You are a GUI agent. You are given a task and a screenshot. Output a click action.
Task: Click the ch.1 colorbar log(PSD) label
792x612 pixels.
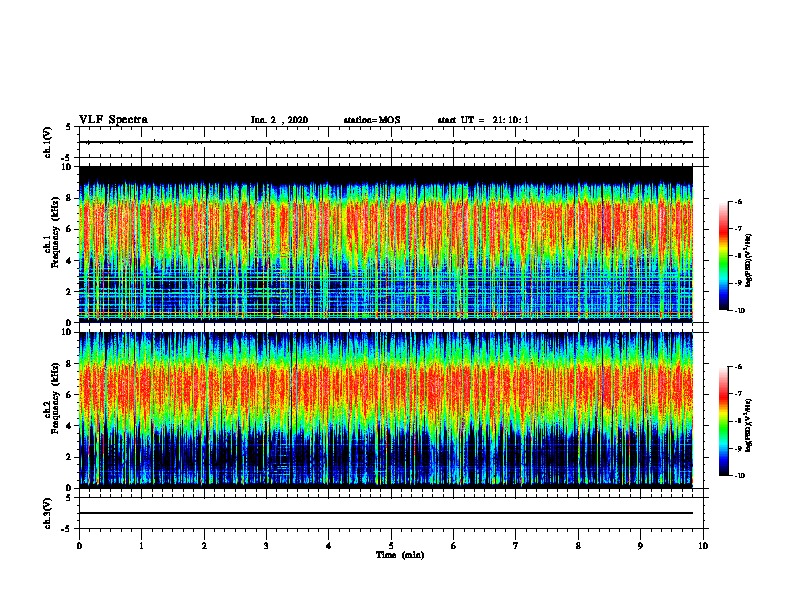[748, 261]
